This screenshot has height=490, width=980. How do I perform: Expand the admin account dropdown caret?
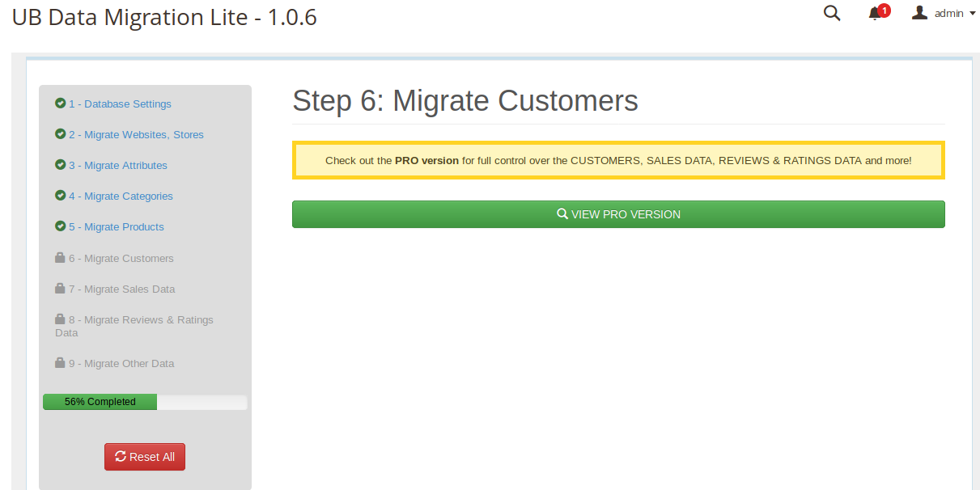point(974,13)
